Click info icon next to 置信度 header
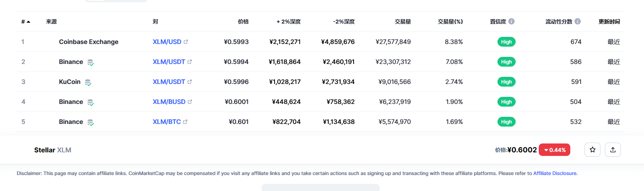This screenshot has height=191, width=644. tap(512, 21)
